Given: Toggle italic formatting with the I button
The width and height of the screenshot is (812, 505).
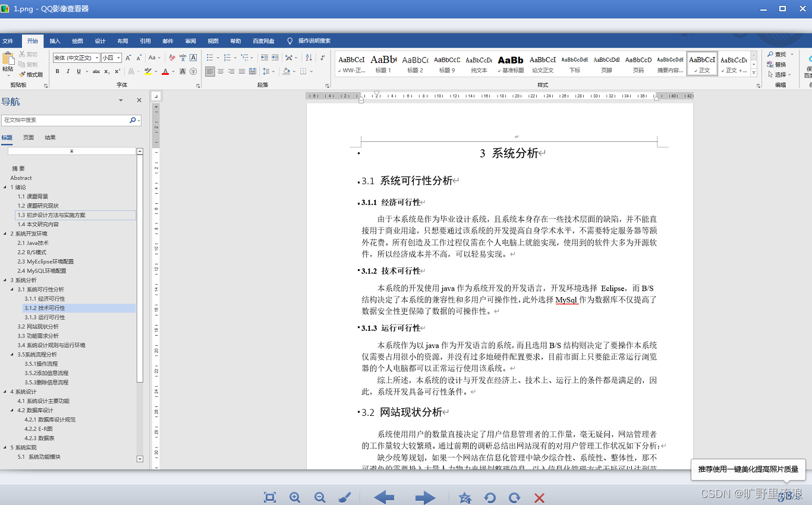Looking at the screenshot, I should pyautogui.click(x=68, y=71).
